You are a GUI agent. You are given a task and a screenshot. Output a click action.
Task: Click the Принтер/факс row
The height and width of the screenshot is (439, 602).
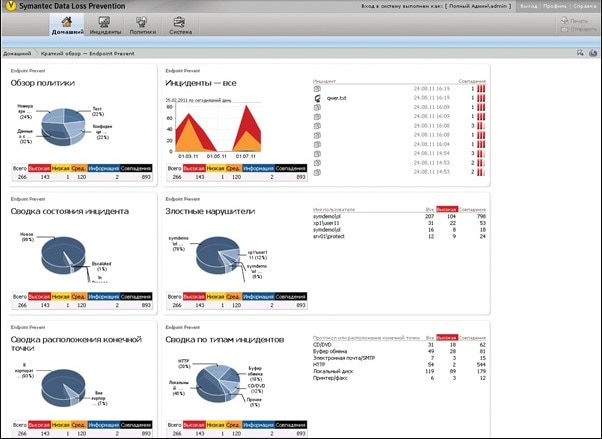(399, 378)
